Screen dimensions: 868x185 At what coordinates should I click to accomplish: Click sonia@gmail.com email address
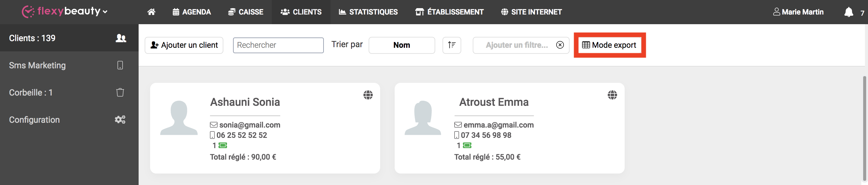pyautogui.click(x=250, y=125)
